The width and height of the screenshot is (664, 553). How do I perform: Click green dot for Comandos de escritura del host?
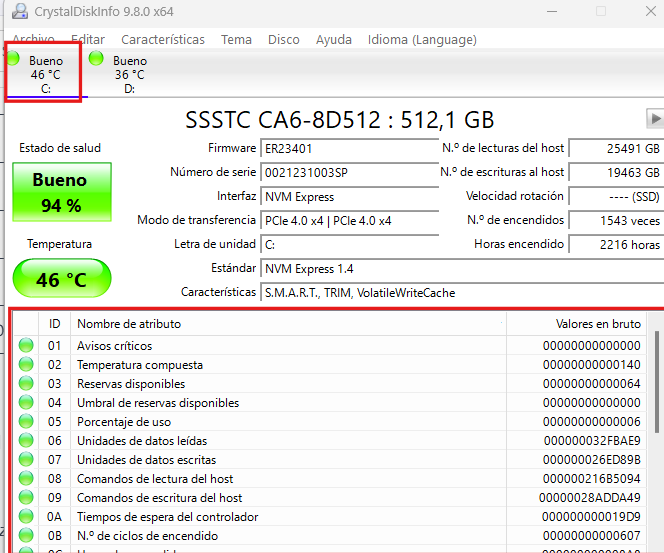pos(26,498)
